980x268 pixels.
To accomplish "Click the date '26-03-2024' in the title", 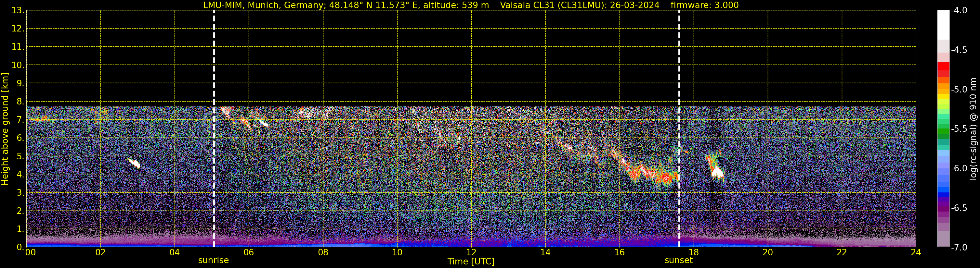I will (634, 5).
